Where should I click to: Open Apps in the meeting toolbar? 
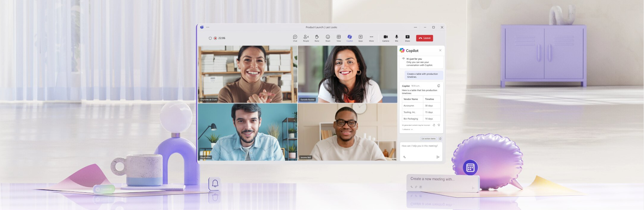[x=360, y=38]
